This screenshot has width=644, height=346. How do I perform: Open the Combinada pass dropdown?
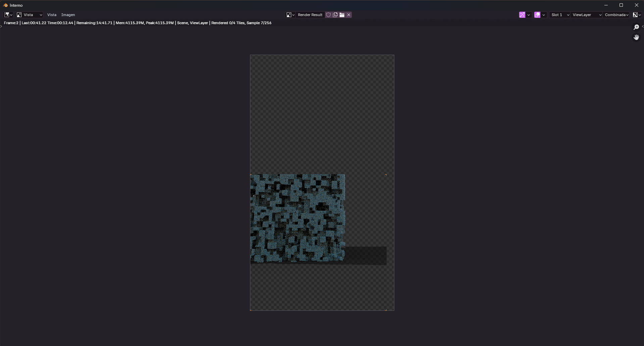point(616,15)
